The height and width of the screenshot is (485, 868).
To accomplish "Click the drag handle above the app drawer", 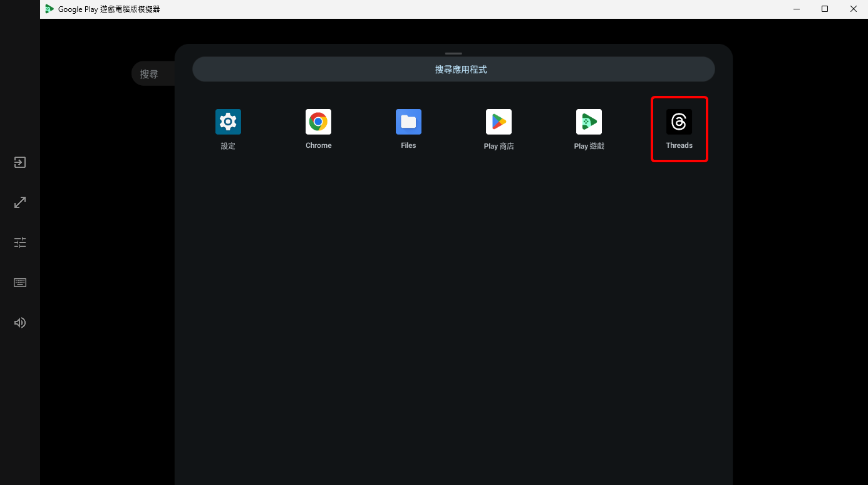I will coord(453,53).
